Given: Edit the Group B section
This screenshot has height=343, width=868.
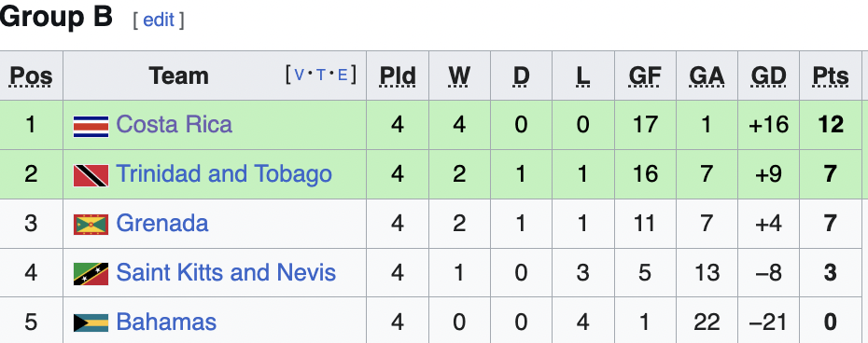Looking at the screenshot, I should [x=159, y=20].
